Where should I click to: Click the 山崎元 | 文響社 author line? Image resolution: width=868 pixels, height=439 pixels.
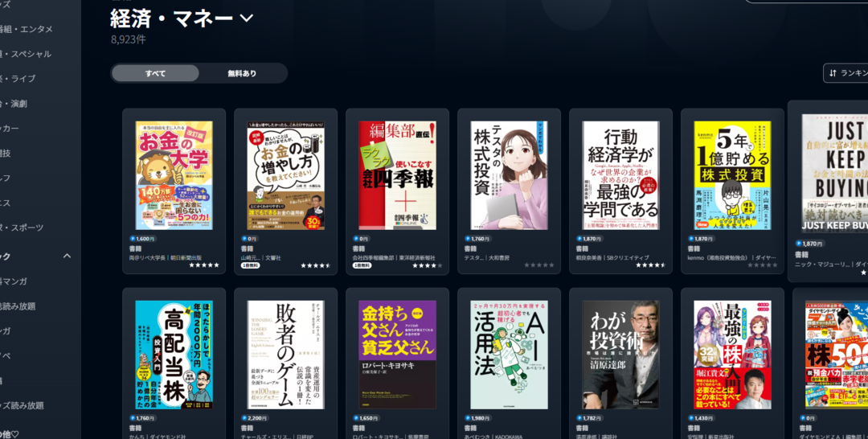(260, 258)
